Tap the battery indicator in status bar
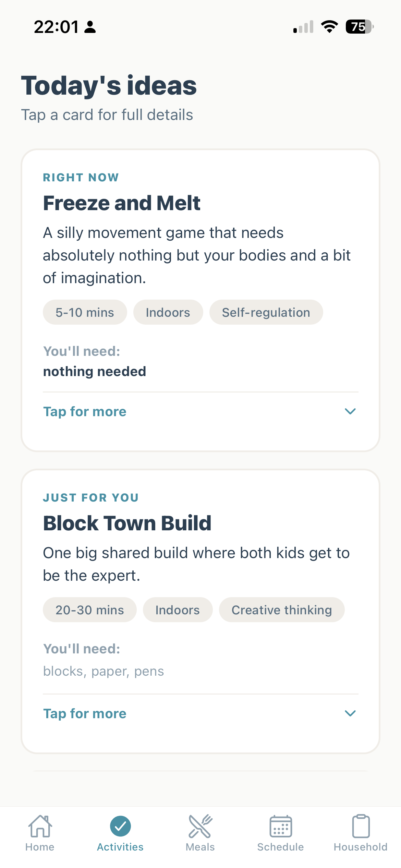Image resolution: width=401 pixels, height=868 pixels. pos(360,27)
